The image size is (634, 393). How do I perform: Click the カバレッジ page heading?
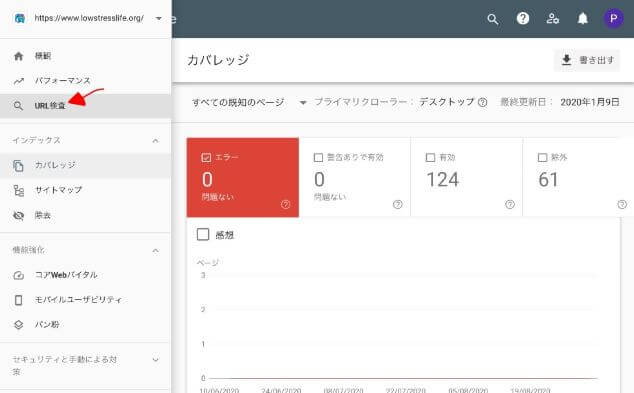[218, 60]
